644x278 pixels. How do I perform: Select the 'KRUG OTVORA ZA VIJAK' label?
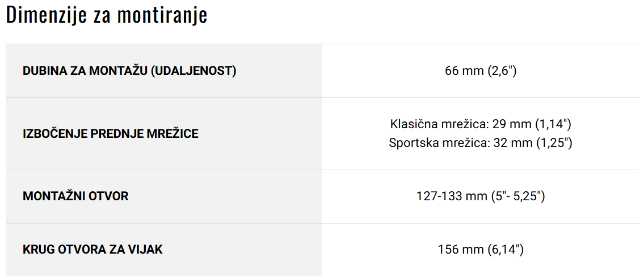[x=93, y=249]
